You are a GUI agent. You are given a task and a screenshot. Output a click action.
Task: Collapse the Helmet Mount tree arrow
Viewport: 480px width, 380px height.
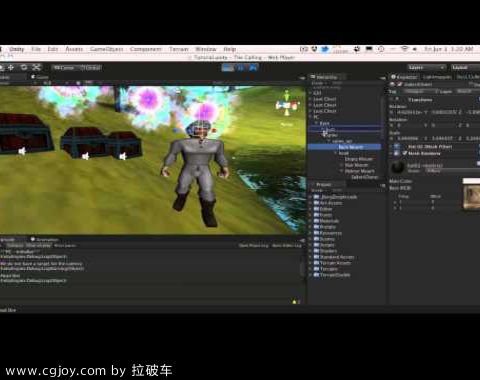[x=341, y=171]
